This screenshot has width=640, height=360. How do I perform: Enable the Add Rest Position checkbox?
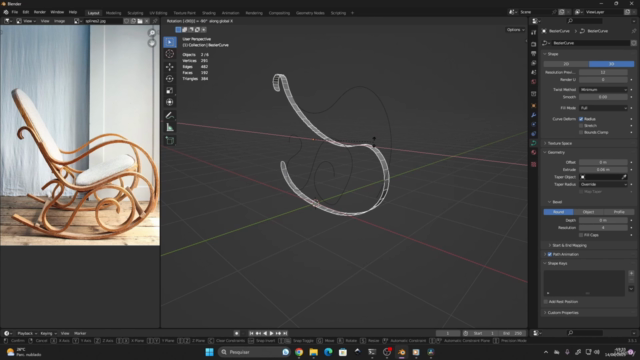pos(546,302)
